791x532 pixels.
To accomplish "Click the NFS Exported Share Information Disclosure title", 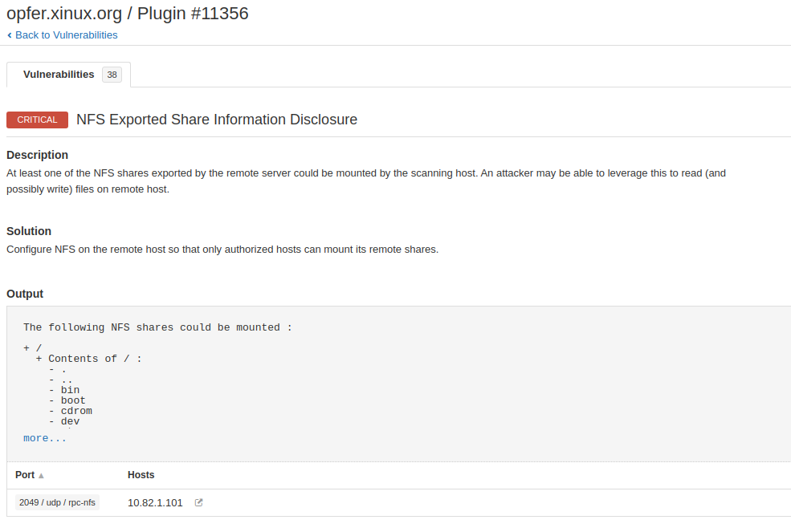I will pos(217,120).
